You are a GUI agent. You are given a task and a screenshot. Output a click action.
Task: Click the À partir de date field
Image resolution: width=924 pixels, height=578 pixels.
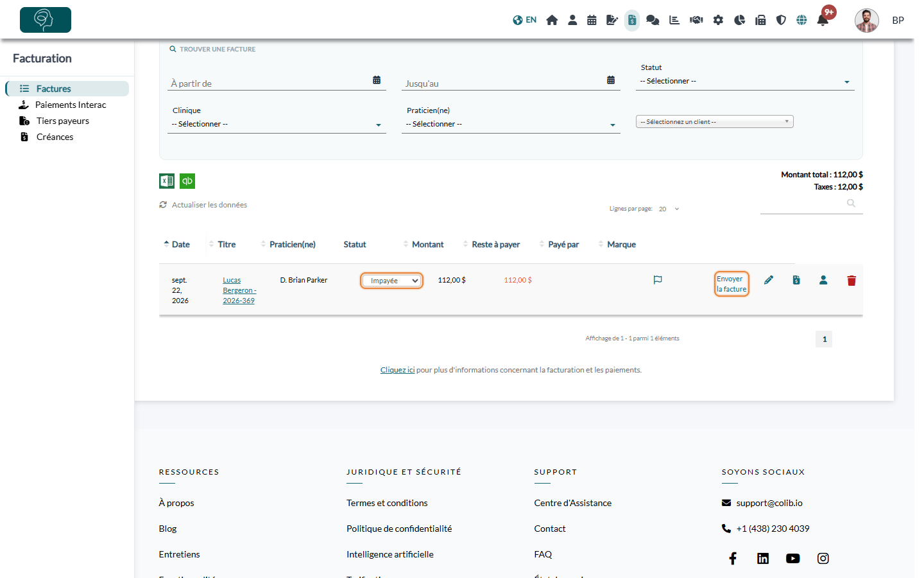coord(277,83)
